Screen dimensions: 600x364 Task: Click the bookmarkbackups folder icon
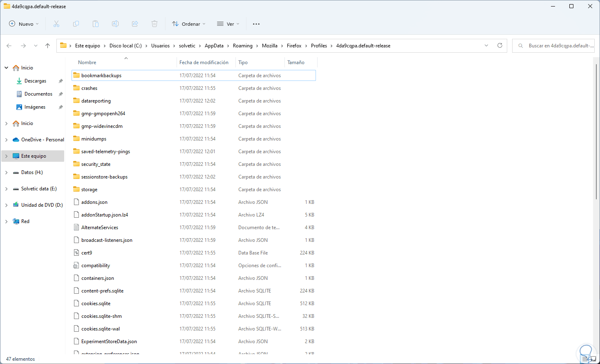[x=76, y=75]
